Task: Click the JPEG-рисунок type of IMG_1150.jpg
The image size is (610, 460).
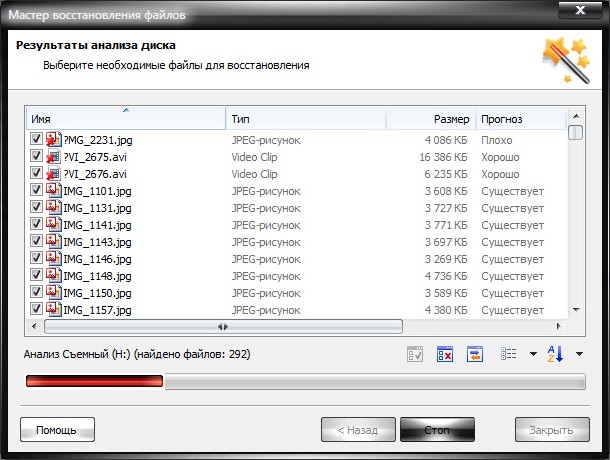Action: click(x=266, y=293)
